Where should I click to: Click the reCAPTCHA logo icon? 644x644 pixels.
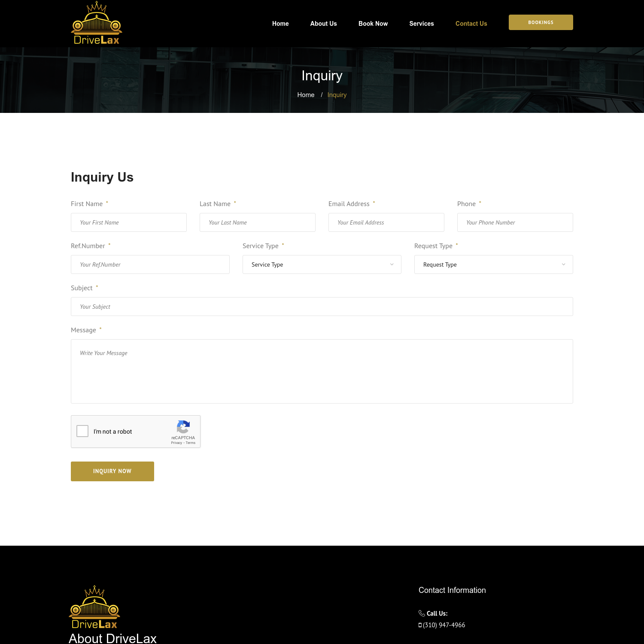[183, 427]
